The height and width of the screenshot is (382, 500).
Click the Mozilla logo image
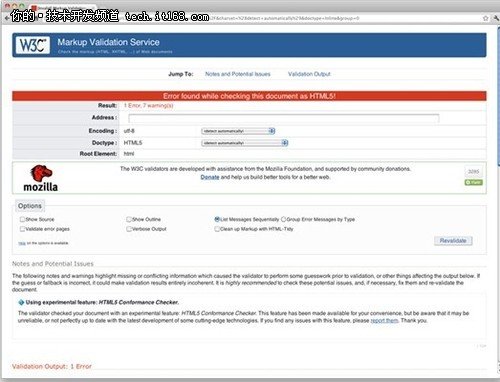[41, 178]
